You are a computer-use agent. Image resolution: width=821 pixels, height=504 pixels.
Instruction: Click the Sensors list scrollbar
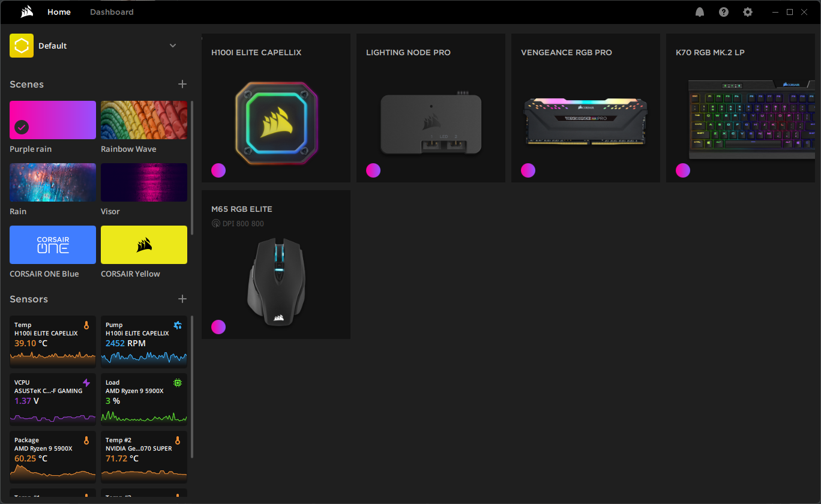coord(192,387)
